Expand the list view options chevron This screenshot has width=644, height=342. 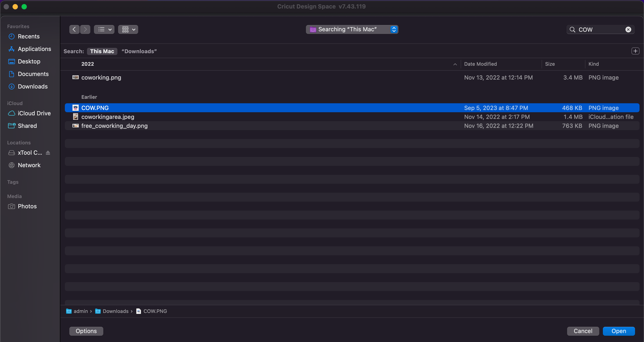coord(110,29)
